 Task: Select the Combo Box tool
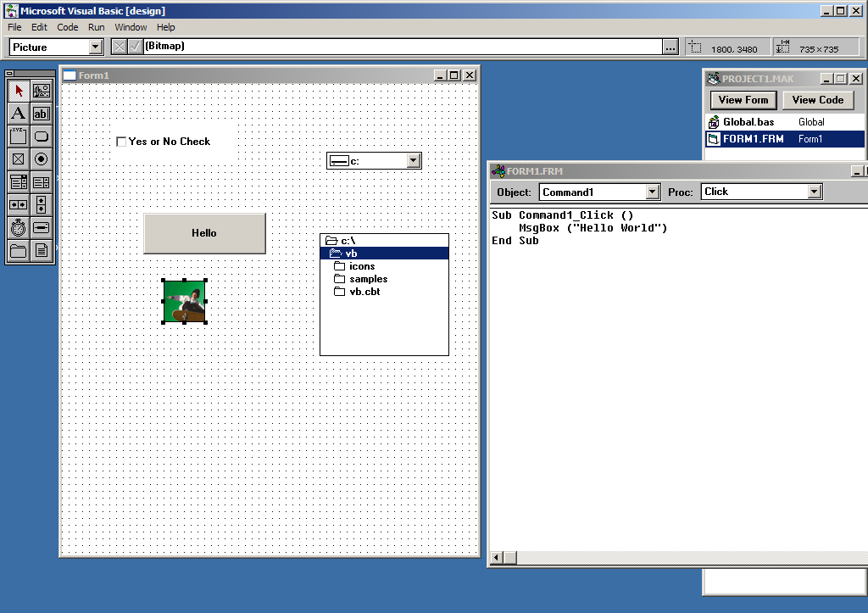pyautogui.click(x=19, y=182)
